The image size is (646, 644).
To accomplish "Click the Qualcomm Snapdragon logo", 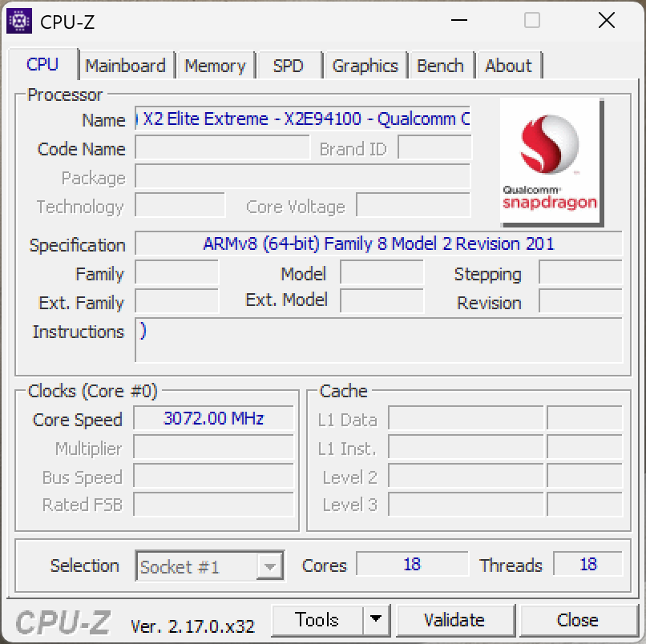I will point(550,159).
